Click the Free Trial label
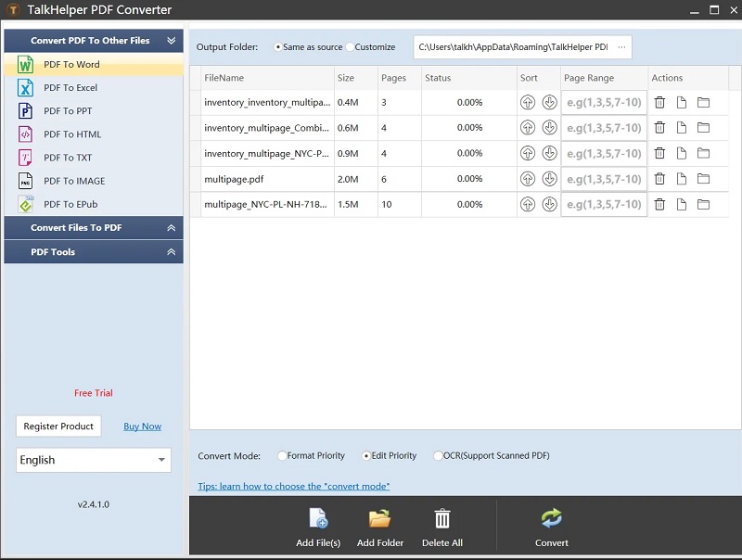The width and height of the screenshot is (742, 560). [94, 393]
